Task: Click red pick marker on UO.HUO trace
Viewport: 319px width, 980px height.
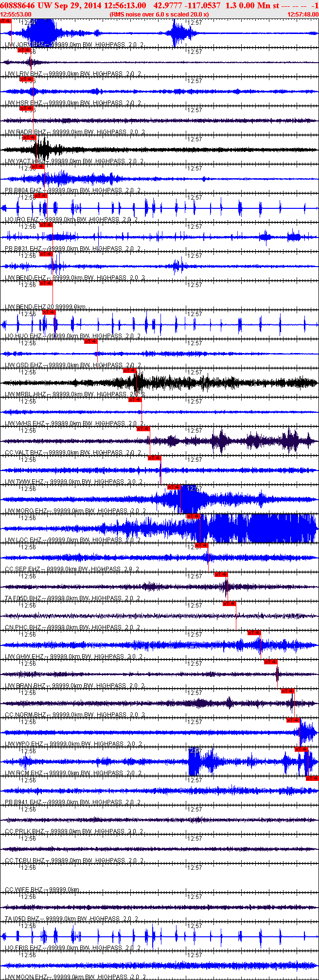Action: point(49,312)
